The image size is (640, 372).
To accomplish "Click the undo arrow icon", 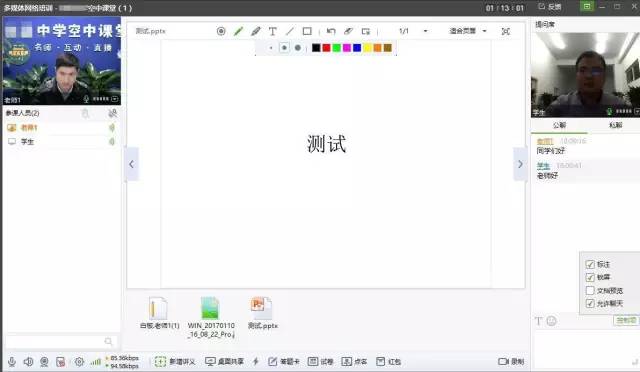I will pyautogui.click(x=331, y=31).
